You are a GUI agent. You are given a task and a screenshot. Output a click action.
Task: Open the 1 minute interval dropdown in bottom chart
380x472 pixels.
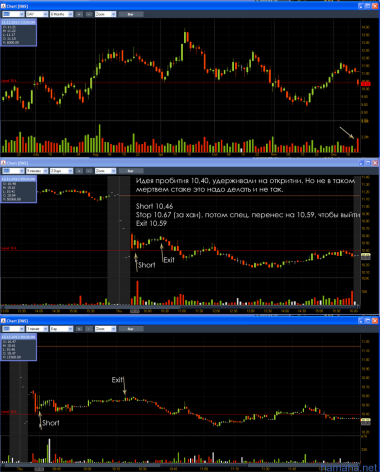[37, 329]
